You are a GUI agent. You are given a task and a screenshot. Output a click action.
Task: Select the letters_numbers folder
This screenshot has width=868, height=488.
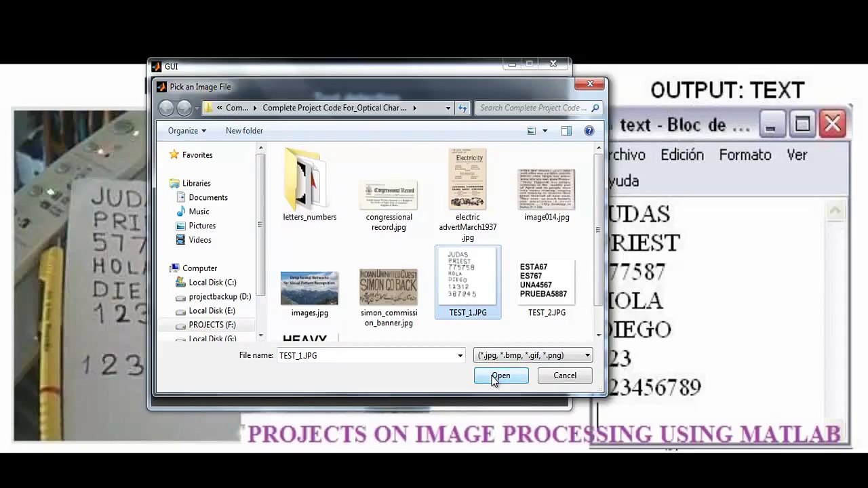(309, 186)
